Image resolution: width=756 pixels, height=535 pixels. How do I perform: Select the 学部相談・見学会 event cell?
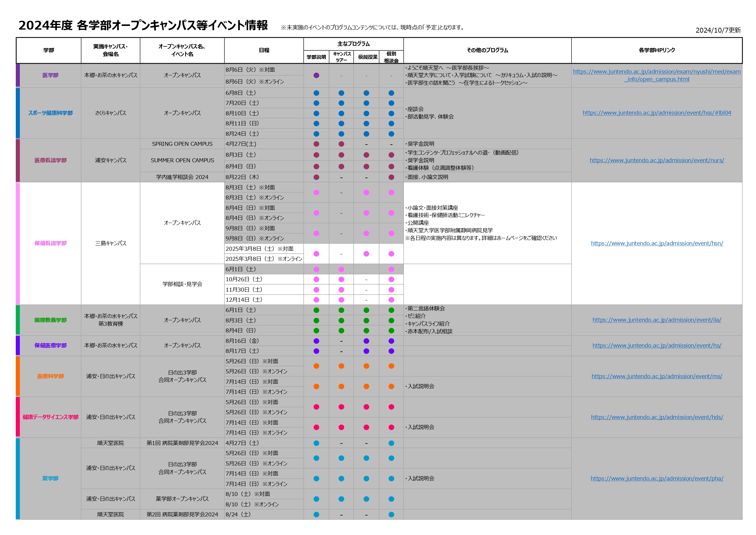182,284
